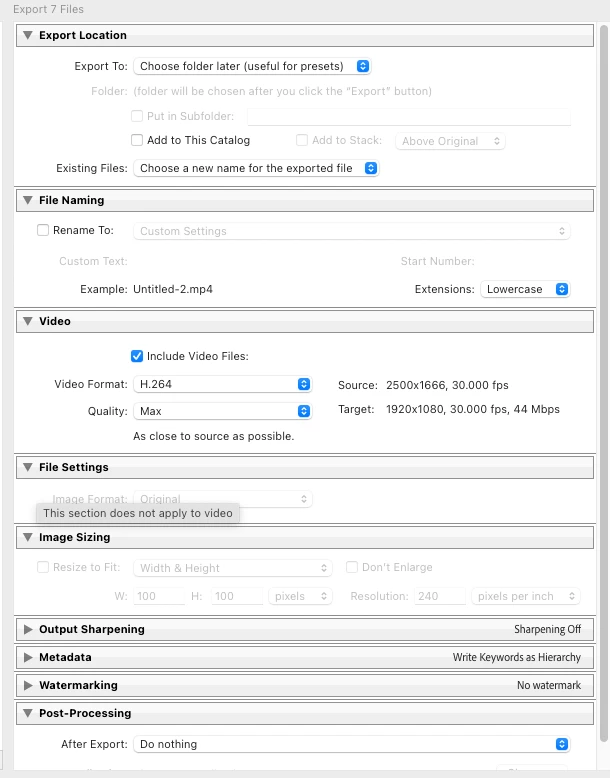610x778 pixels.
Task: Collapse the File Naming section
Action: click(x=28, y=200)
